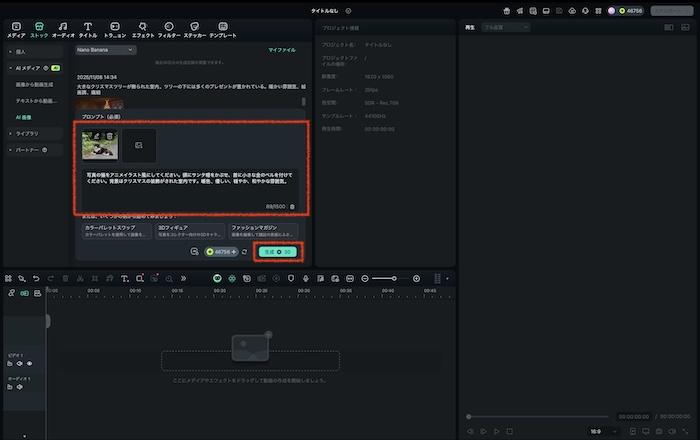
Task: Click the timeline zoom slider
Action: click(385, 278)
